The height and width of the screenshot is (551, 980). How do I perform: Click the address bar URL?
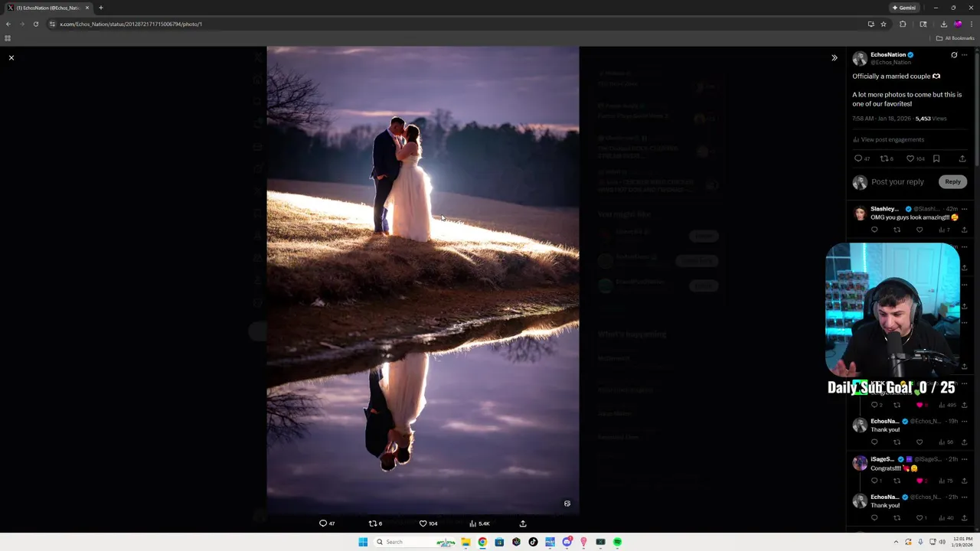131,24
